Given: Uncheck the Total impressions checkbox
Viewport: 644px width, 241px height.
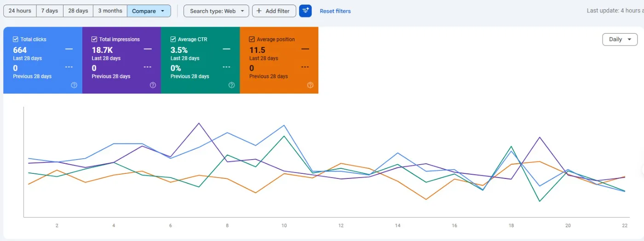Looking at the screenshot, I should [x=94, y=40].
